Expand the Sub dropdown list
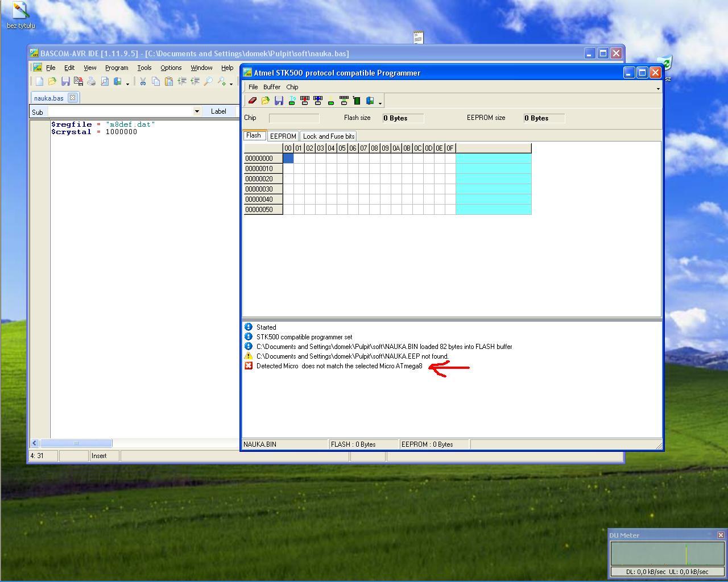The image size is (728, 582). (x=197, y=111)
